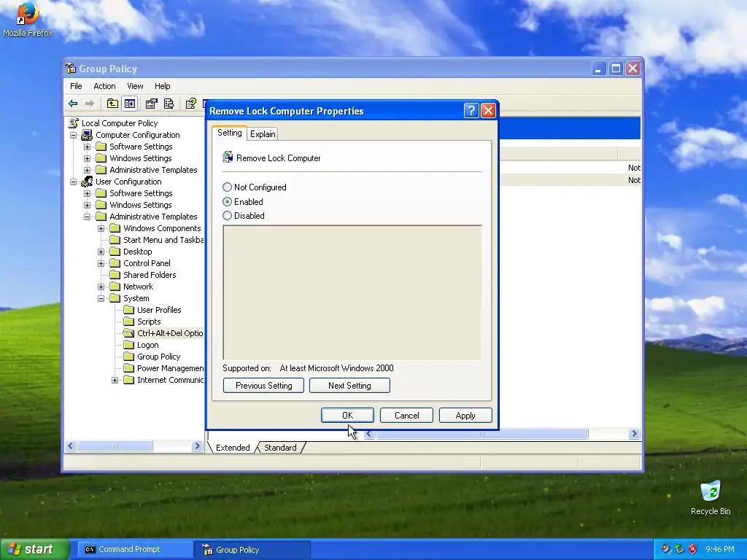Expand Administrative Templates under Computer Configuration
This screenshot has height=560, width=747.
[x=88, y=170]
